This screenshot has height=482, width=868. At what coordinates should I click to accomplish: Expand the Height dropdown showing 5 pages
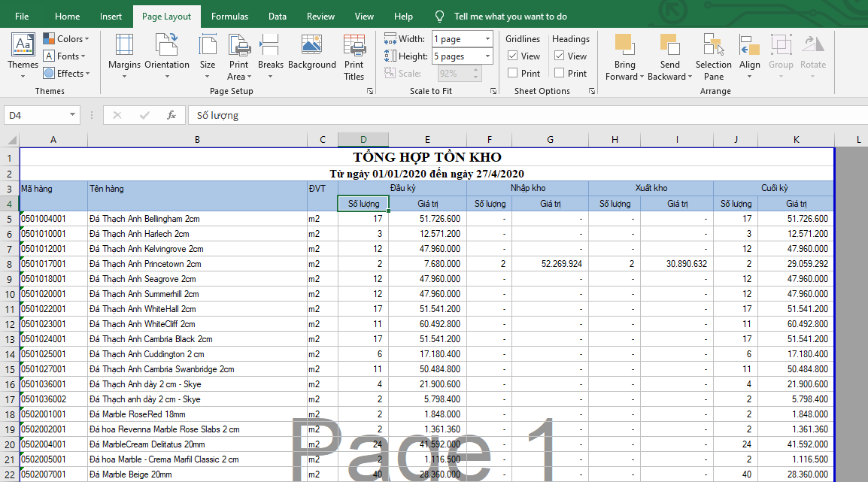[487, 56]
